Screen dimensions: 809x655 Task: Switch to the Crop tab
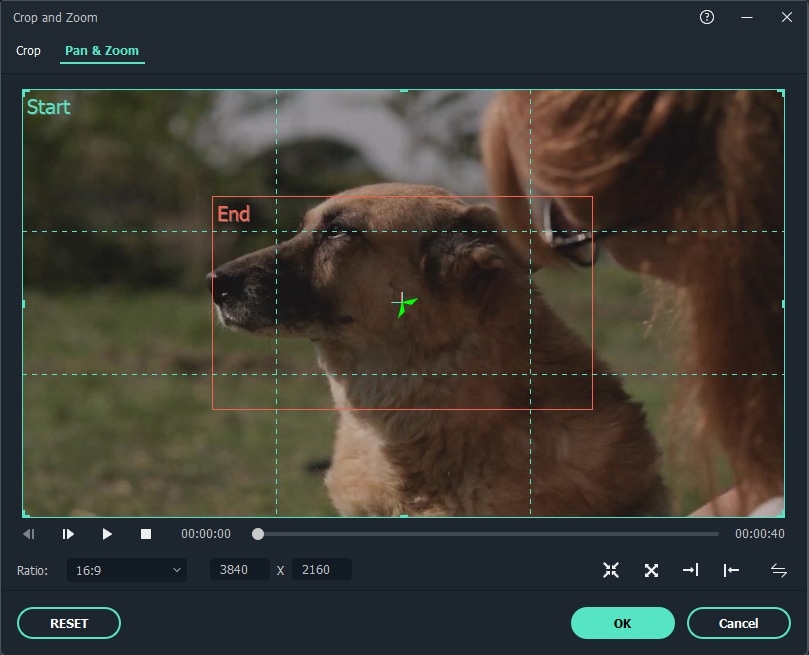pyautogui.click(x=28, y=50)
